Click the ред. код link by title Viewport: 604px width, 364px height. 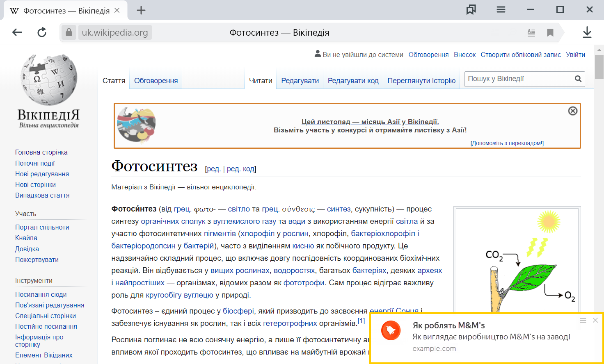click(240, 168)
